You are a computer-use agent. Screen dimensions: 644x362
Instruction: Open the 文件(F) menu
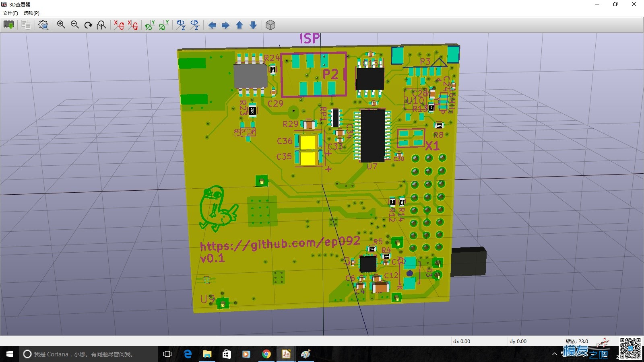(10, 13)
